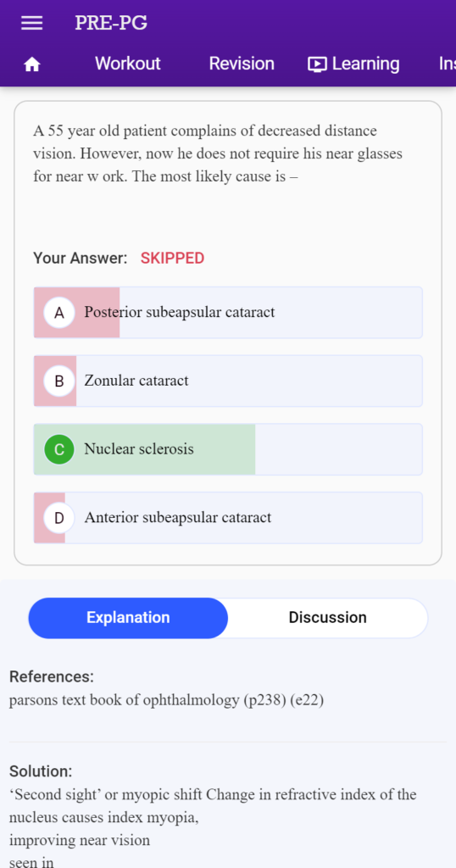Click the SKIPPED answer status label
This screenshot has width=456, height=868.
(x=172, y=258)
